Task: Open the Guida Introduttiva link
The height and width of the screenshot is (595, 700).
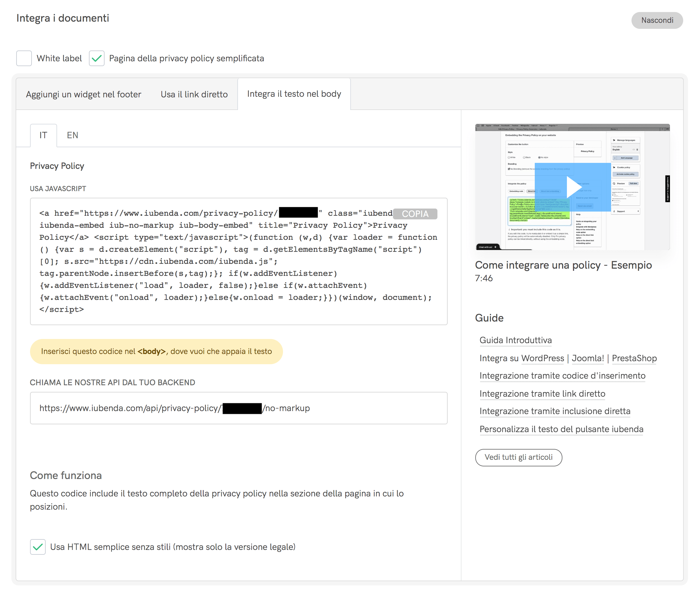Action: 515,340
